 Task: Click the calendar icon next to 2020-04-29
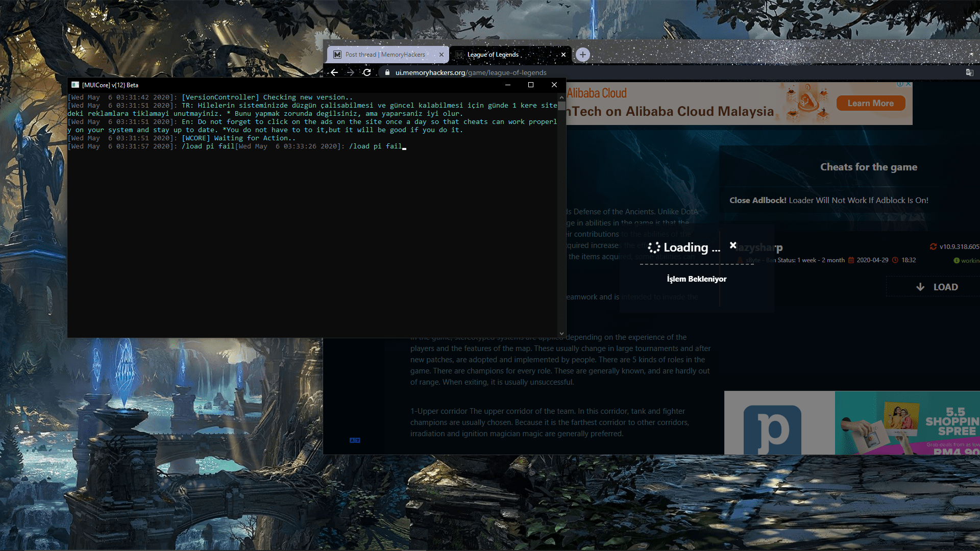(x=851, y=260)
